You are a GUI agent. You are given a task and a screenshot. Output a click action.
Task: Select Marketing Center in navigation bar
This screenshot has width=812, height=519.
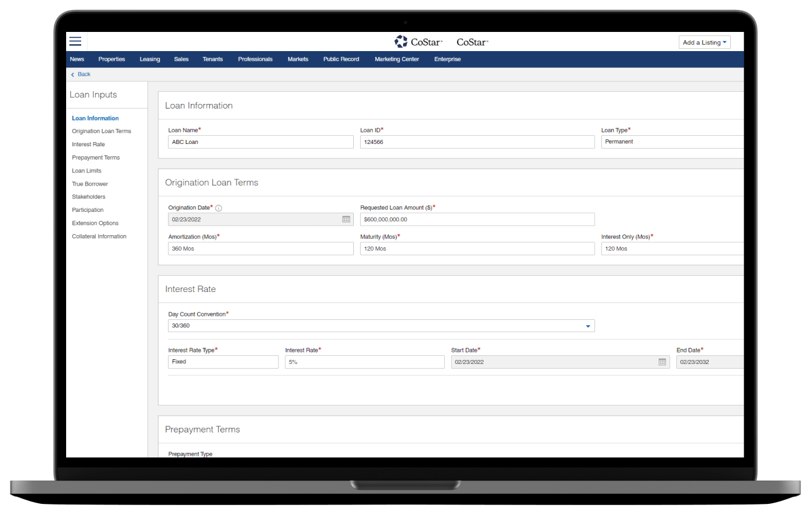[397, 59]
